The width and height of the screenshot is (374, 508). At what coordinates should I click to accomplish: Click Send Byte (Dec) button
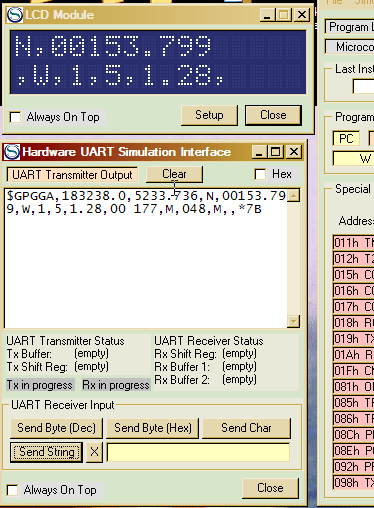[56, 428]
